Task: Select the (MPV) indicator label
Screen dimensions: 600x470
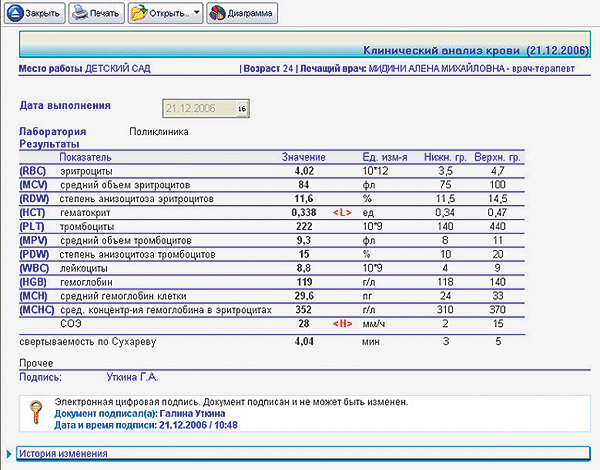Action: click(x=34, y=241)
